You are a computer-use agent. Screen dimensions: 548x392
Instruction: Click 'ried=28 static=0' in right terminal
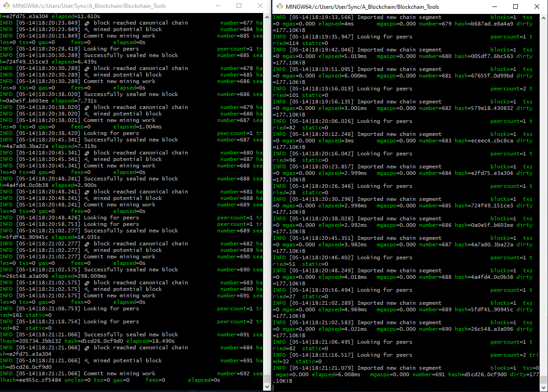(301, 193)
